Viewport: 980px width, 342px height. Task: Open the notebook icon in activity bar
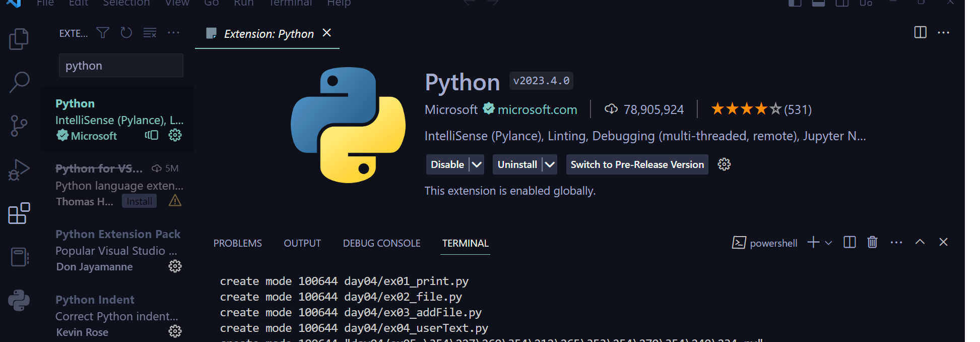tap(20, 257)
